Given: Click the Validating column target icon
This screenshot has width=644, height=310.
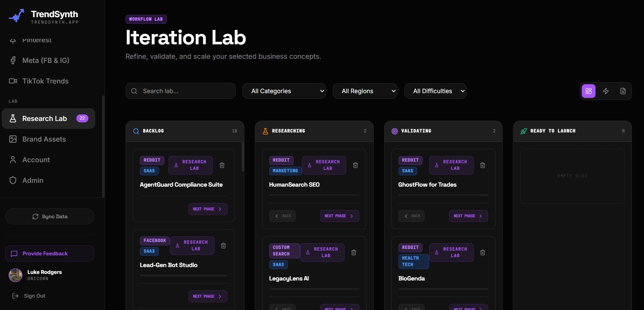Looking at the screenshot, I should 395,131.
